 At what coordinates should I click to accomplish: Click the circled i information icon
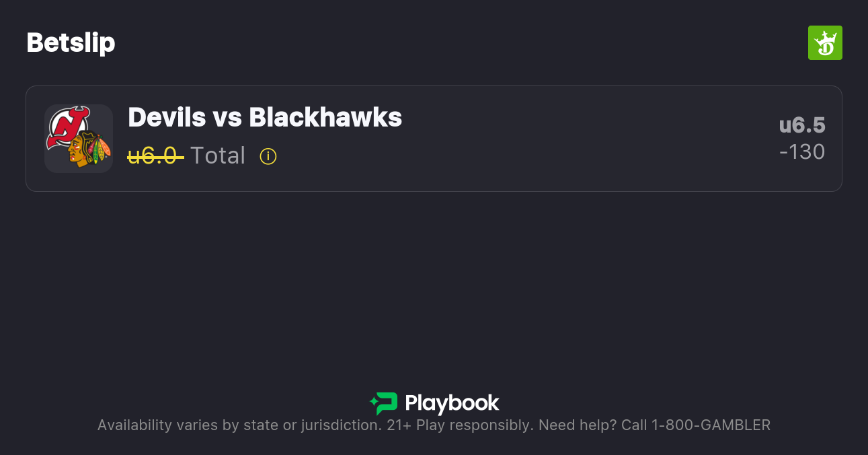[268, 156]
